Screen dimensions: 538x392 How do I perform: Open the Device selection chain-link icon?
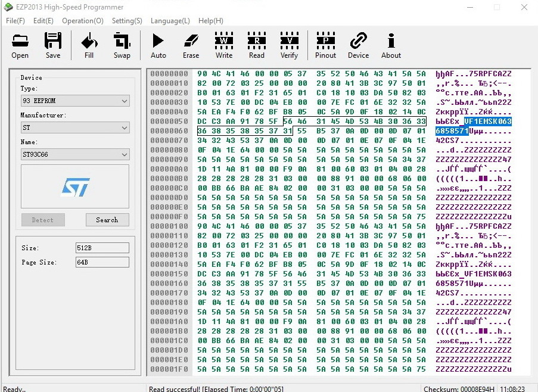(358, 45)
